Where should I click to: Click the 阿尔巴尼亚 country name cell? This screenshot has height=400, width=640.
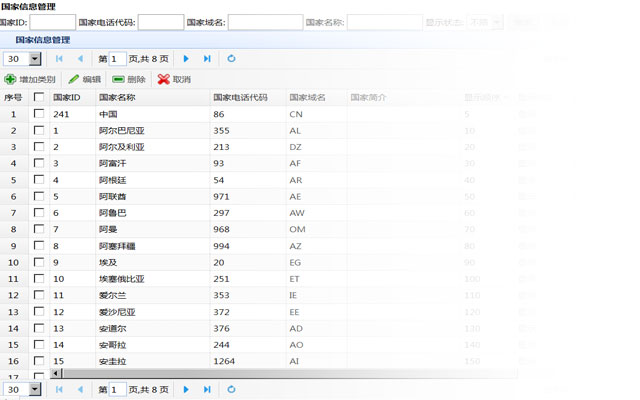click(121, 131)
